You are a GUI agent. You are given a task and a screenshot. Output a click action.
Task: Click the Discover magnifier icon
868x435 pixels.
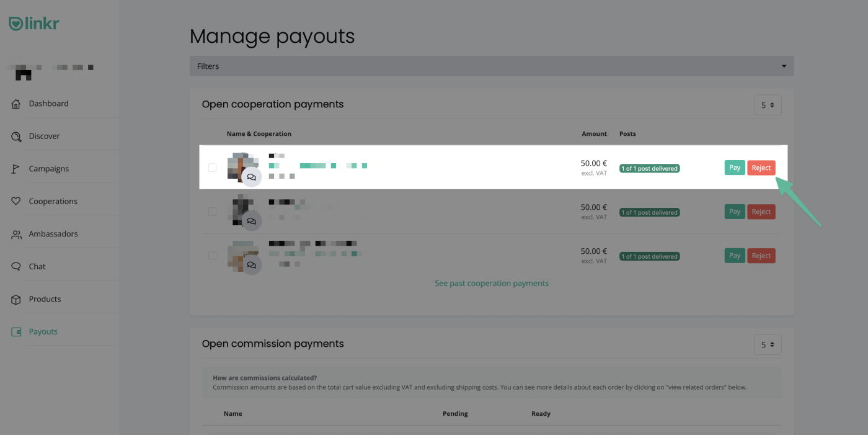[x=16, y=137]
